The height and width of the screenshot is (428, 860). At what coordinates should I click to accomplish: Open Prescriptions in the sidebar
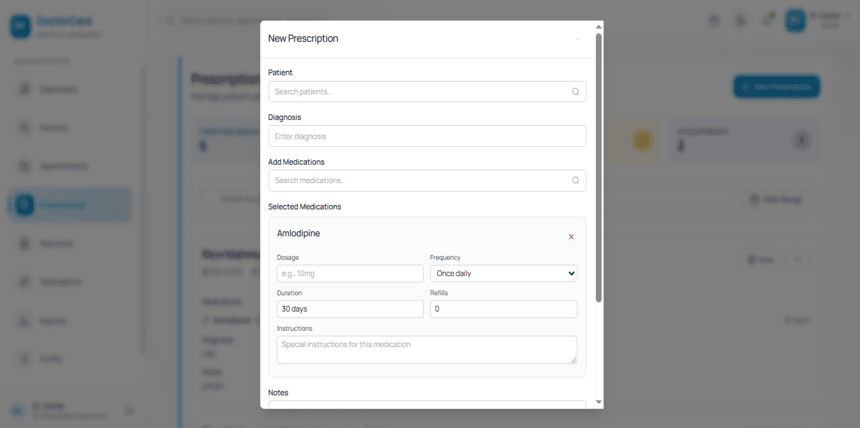click(70, 205)
